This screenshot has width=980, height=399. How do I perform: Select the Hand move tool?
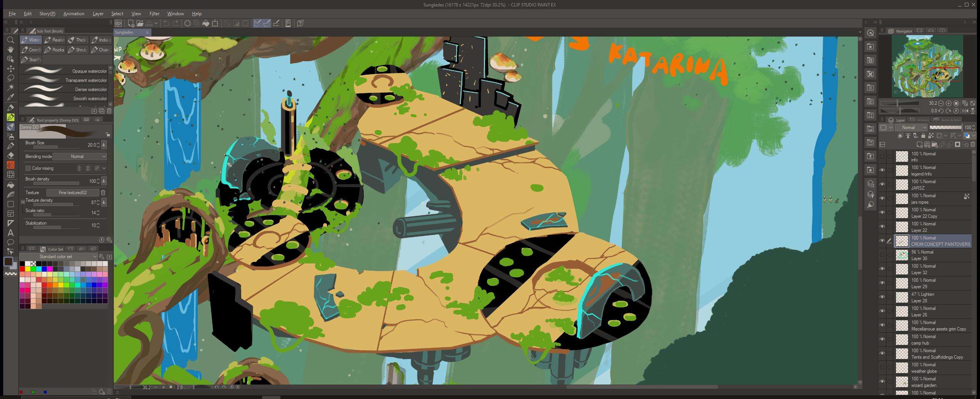tap(11, 49)
